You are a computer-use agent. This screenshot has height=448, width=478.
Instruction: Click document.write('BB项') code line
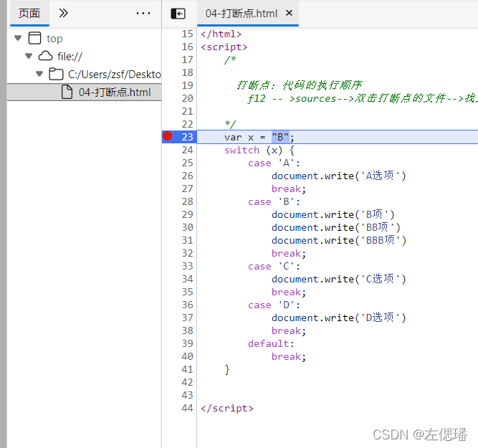tap(335, 227)
